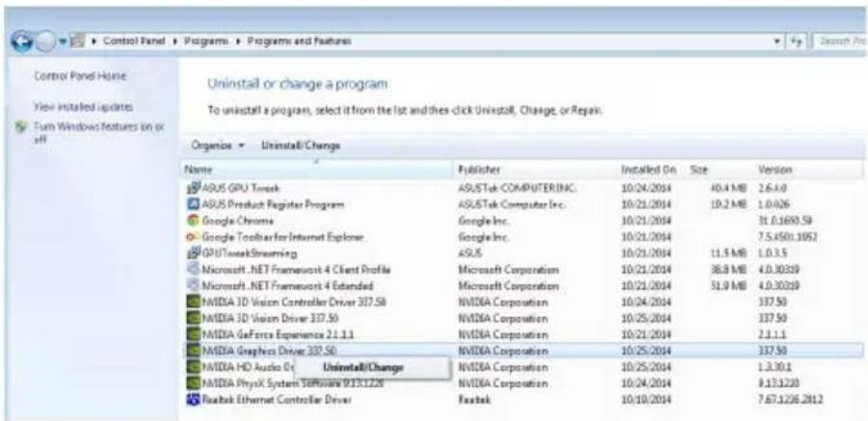Click Programs and Features breadcrumb segment
868x421 pixels.
click(299, 41)
